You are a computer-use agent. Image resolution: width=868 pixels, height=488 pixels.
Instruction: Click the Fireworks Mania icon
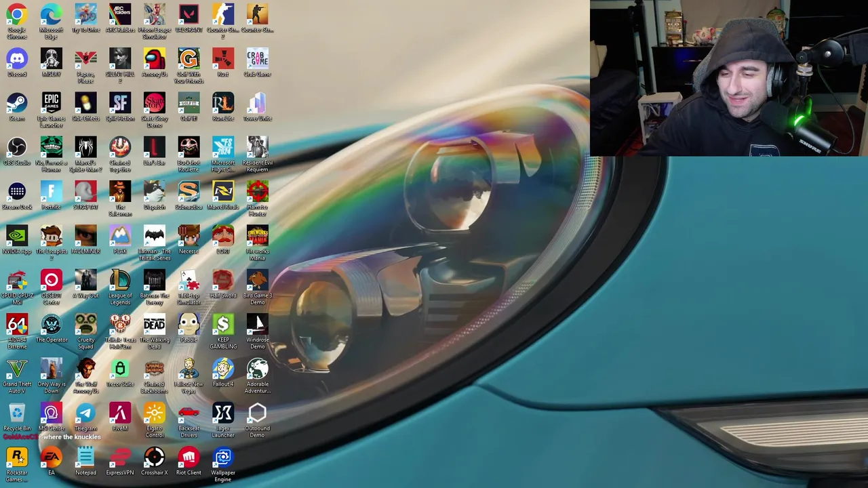tap(258, 236)
